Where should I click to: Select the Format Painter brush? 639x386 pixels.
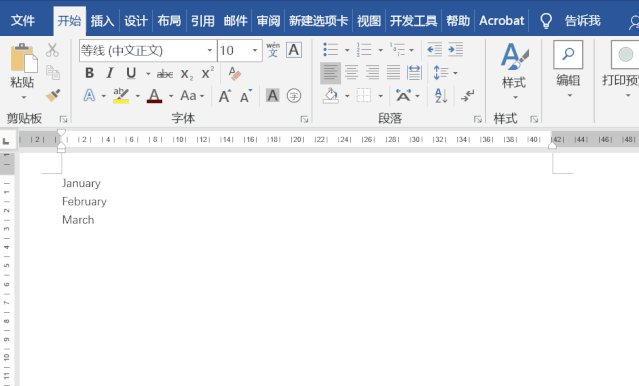(x=53, y=95)
